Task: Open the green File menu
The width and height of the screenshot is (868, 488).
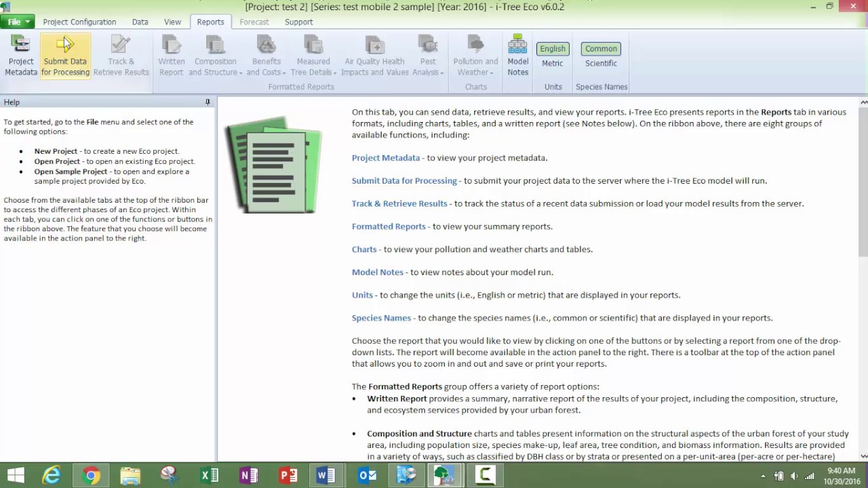Action: pyautogui.click(x=17, y=22)
